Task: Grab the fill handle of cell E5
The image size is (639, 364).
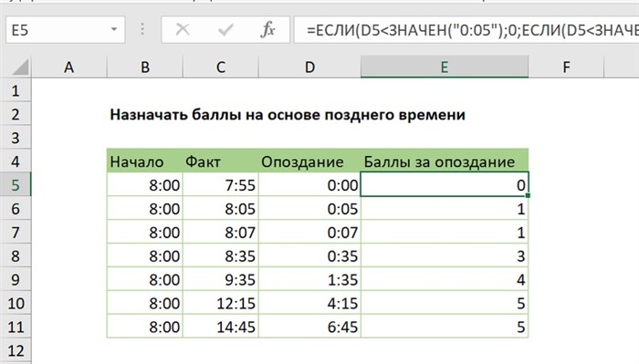Action: 528,196
